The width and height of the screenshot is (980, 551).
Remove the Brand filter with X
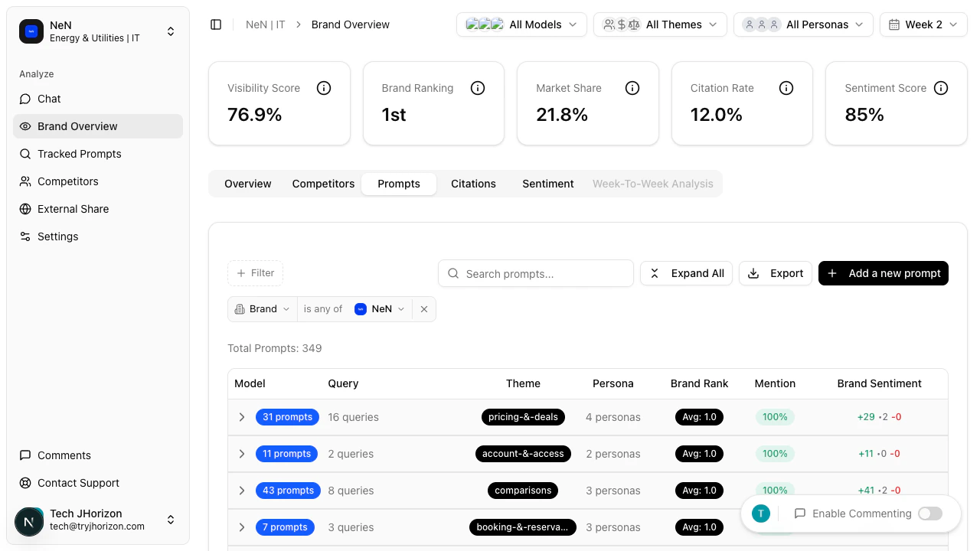point(424,309)
